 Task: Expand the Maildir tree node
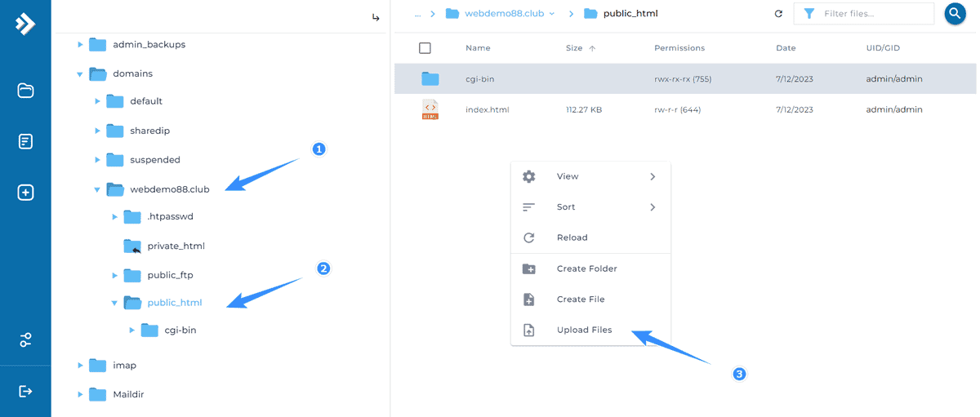[x=80, y=395]
